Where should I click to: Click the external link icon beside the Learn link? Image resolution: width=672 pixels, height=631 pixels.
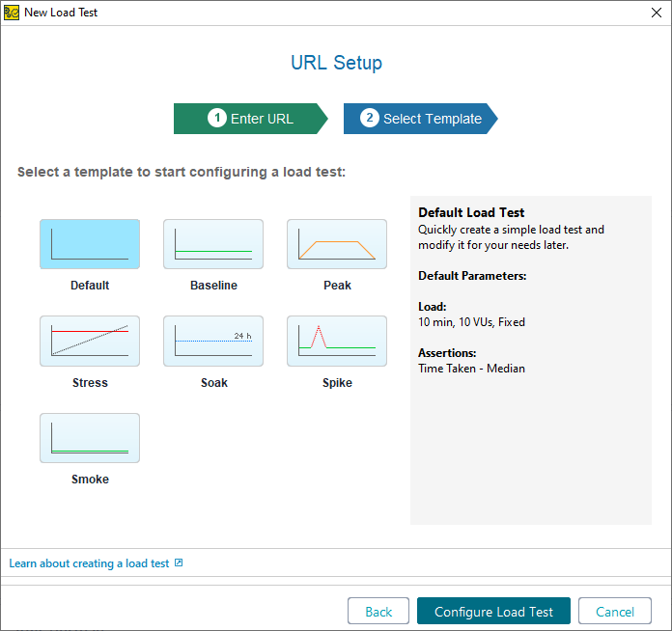[179, 562]
